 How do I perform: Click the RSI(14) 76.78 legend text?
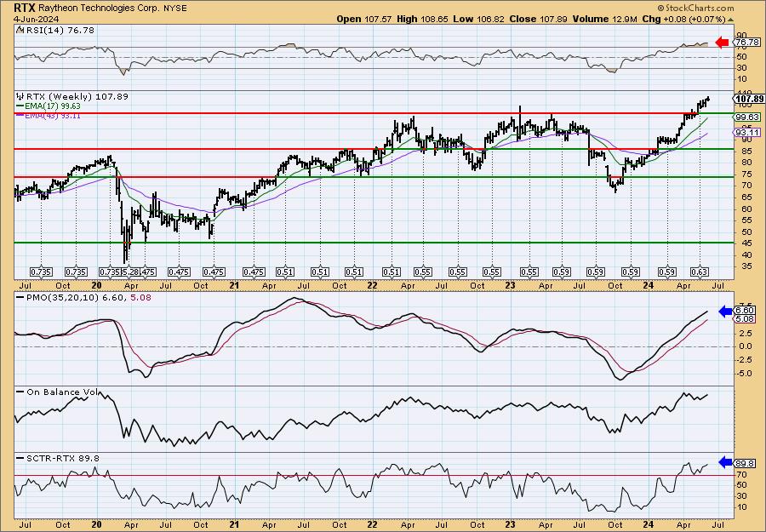click(59, 30)
